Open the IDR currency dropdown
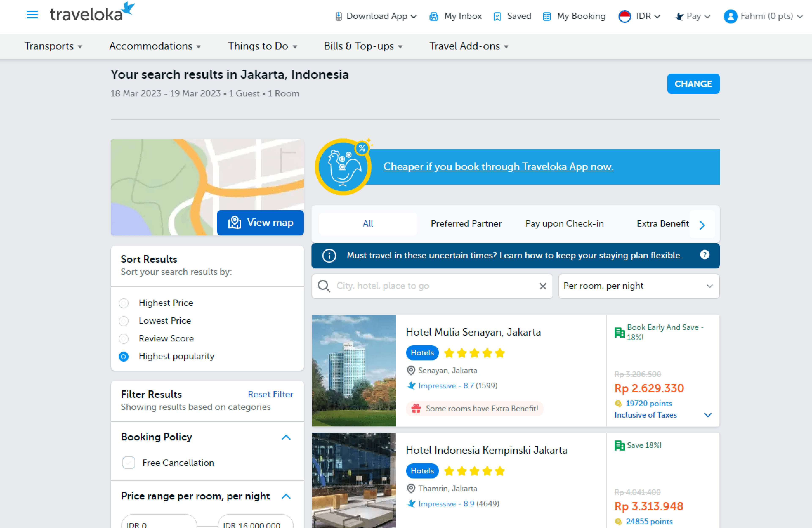812x528 pixels. point(640,16)
